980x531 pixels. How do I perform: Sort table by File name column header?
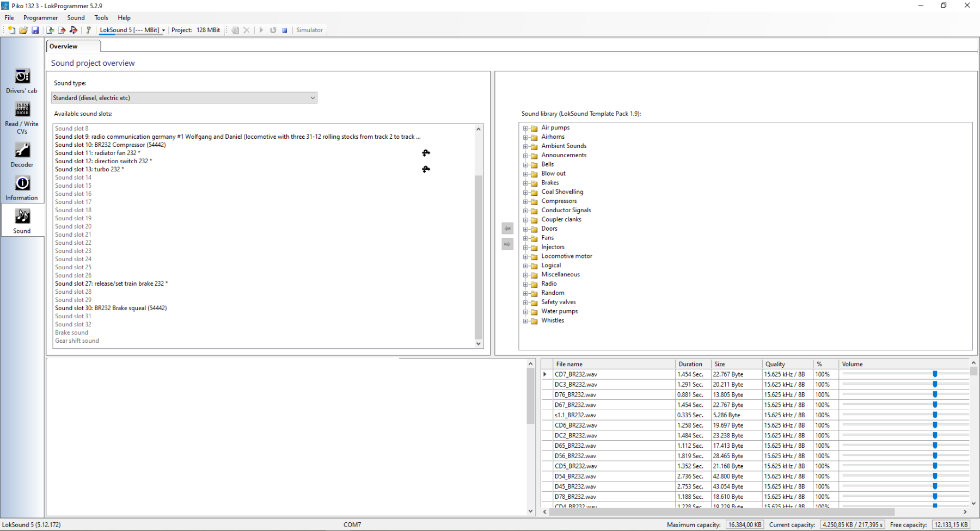tap(614, 364)
